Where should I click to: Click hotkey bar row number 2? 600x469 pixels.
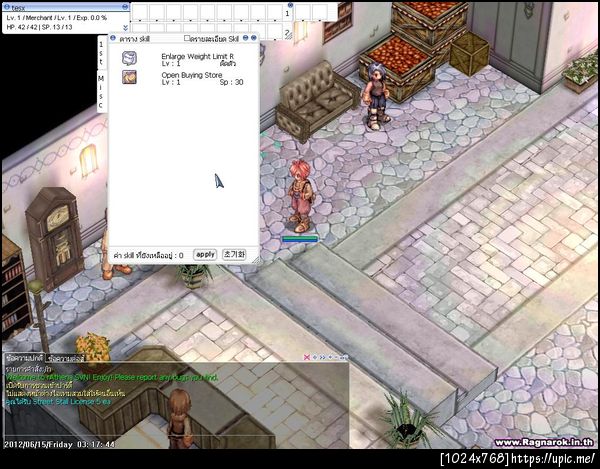click(x=286, y=32)
